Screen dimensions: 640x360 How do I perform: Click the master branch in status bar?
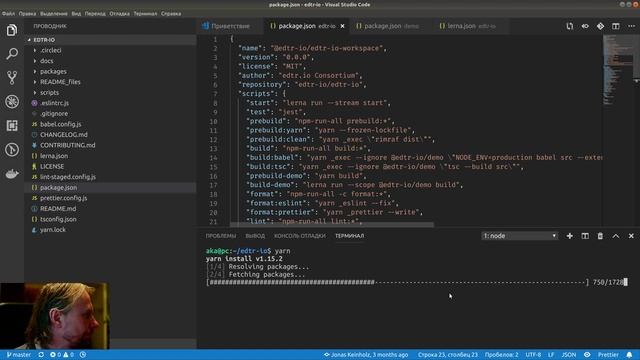coord(19,355)
